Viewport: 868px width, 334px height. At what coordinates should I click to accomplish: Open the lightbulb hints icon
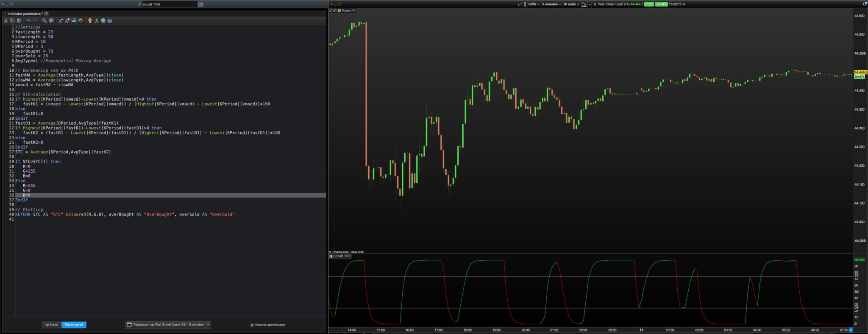click(90, 20)
